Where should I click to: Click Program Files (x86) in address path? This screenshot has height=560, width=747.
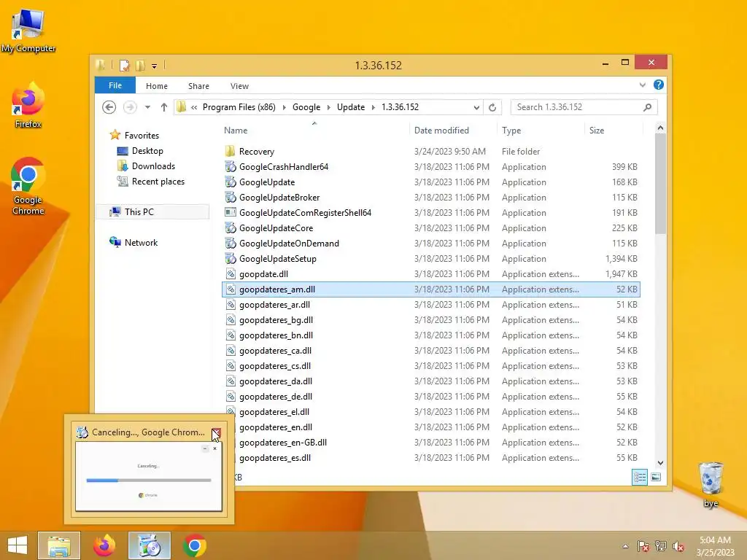click(x=239, y=107)
